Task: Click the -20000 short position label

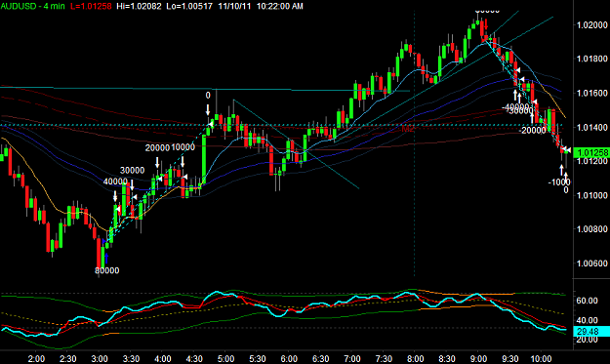Action: (x=532, y=130)
